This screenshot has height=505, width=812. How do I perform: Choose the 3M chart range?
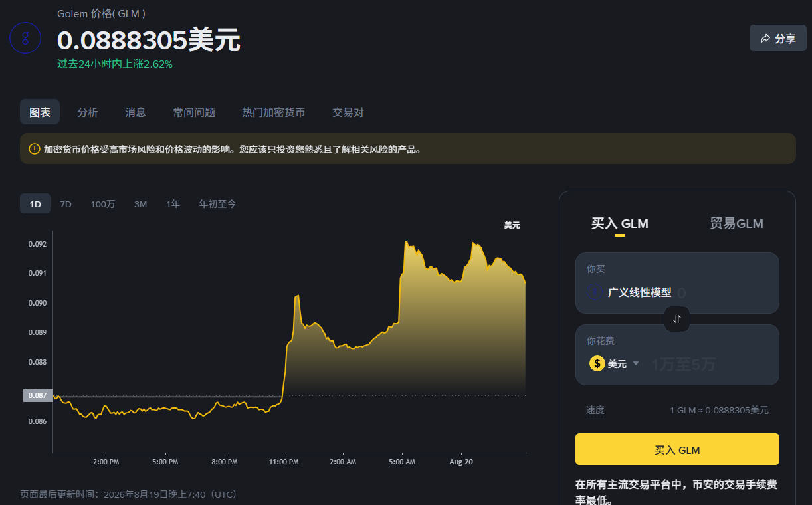click(140, 204)
